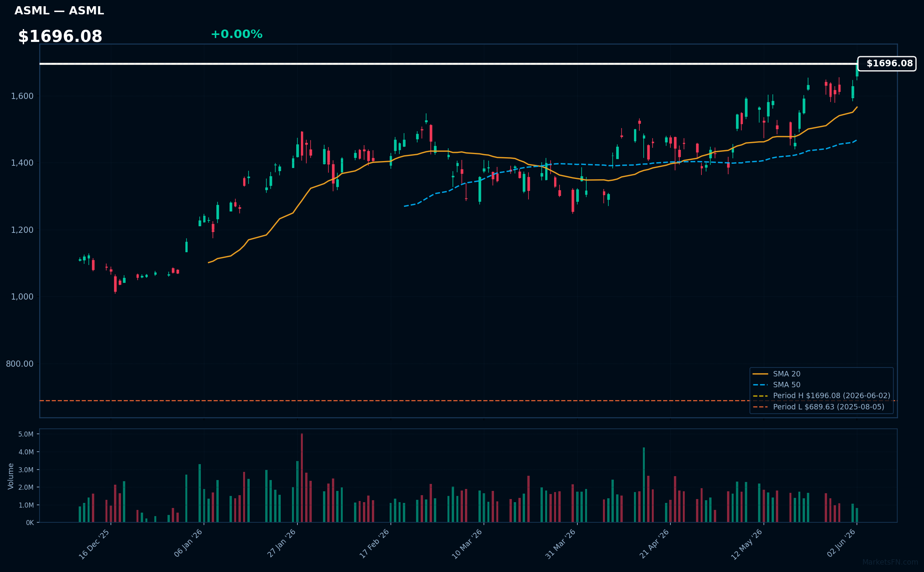Click the 4.0M volume axis label

(x=26, y=452)
